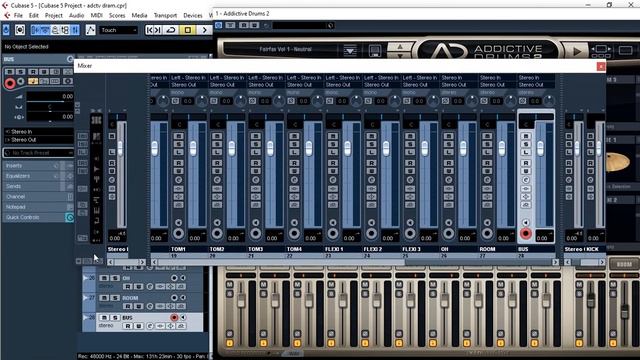The width and height of the screenshot is (640, 360).
Task: Mute the FLEXI 1 mixer channel
Action: (333, 136)
